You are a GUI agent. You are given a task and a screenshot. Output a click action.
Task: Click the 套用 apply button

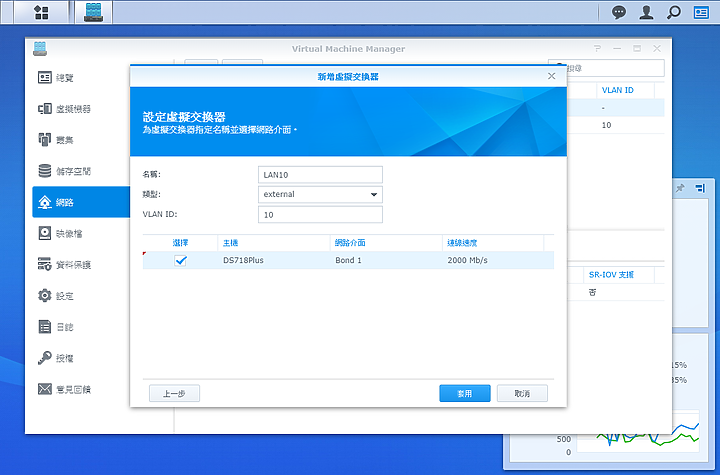tap(465, 394)
